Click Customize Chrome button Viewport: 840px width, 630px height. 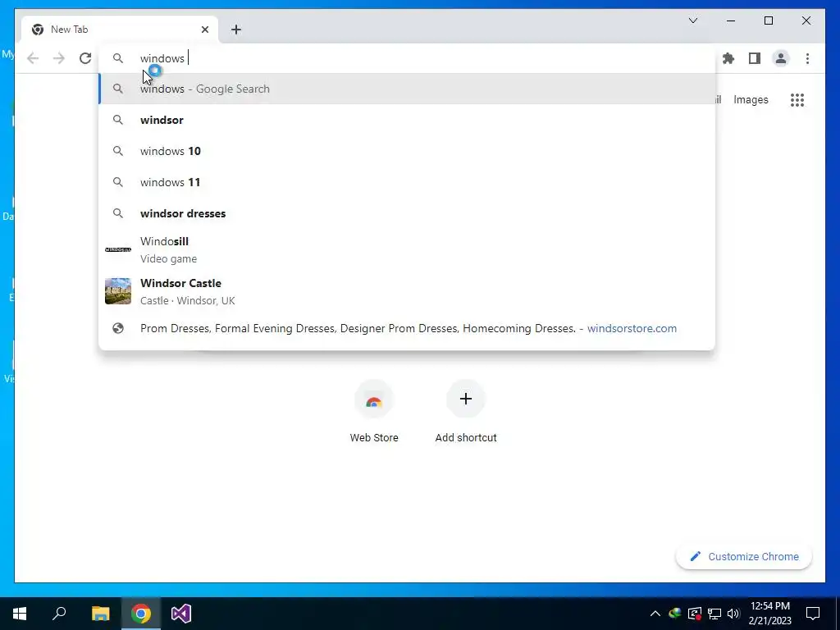pos(744,557)
